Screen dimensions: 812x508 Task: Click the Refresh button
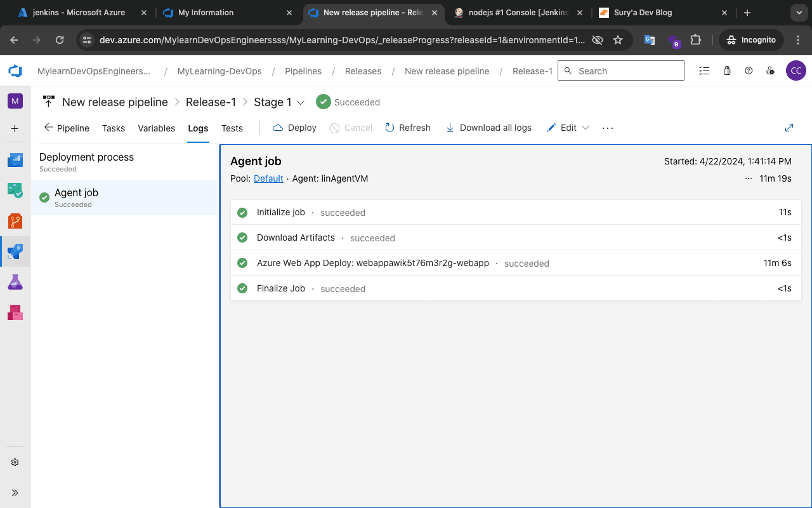[x=408, y=128]
